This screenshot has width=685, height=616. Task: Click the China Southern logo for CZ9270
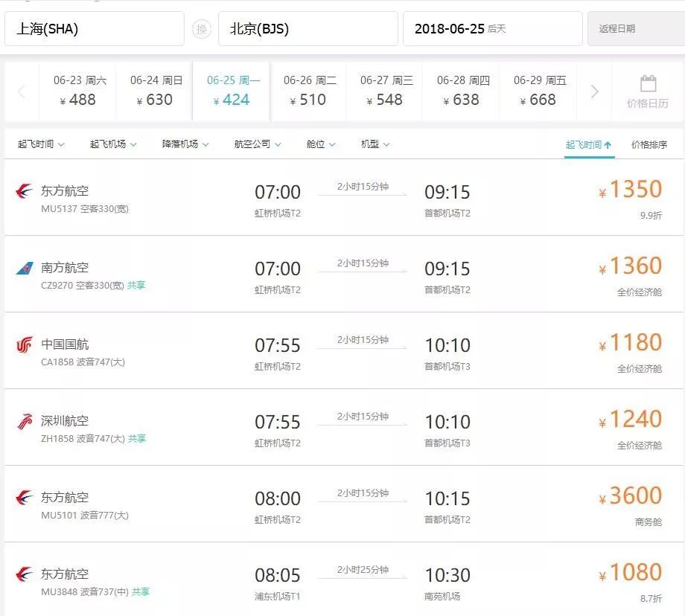[25, 268]
